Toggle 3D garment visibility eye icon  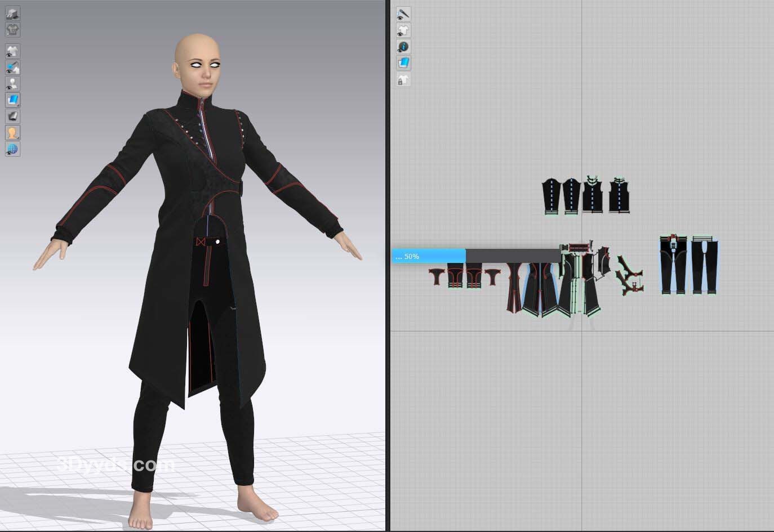point(12,51)
